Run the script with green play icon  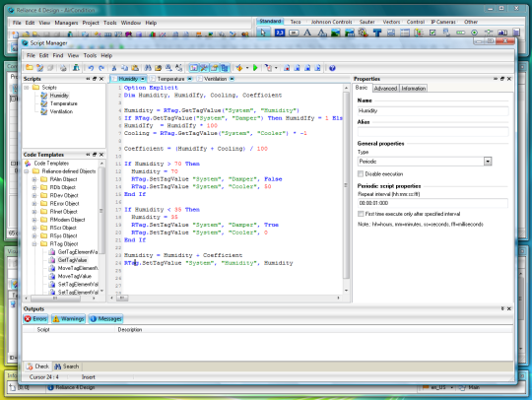click(x=255, y=68)
